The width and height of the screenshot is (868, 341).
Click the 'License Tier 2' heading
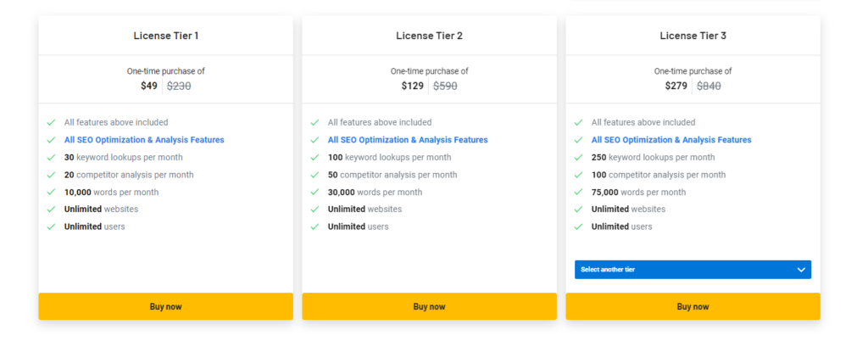429,36
